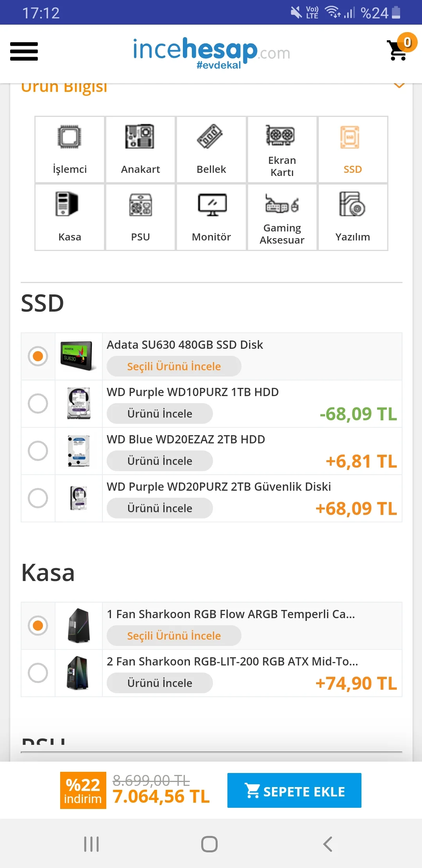This screenshot has width=422, height=868.
Task: Select the Gaming Aksesuar category icon
Action: click(x=282, y=217)
